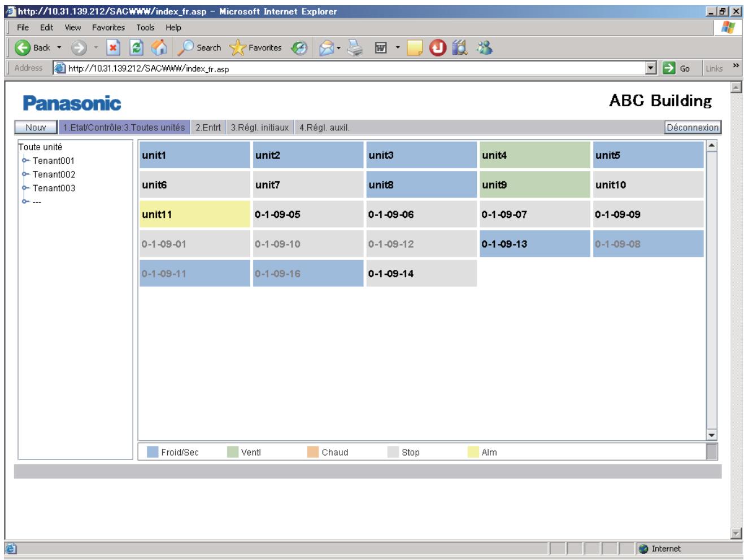Open the Mail button dropdown arrow
The image size is (744, 560).
[x=338, y=49]
